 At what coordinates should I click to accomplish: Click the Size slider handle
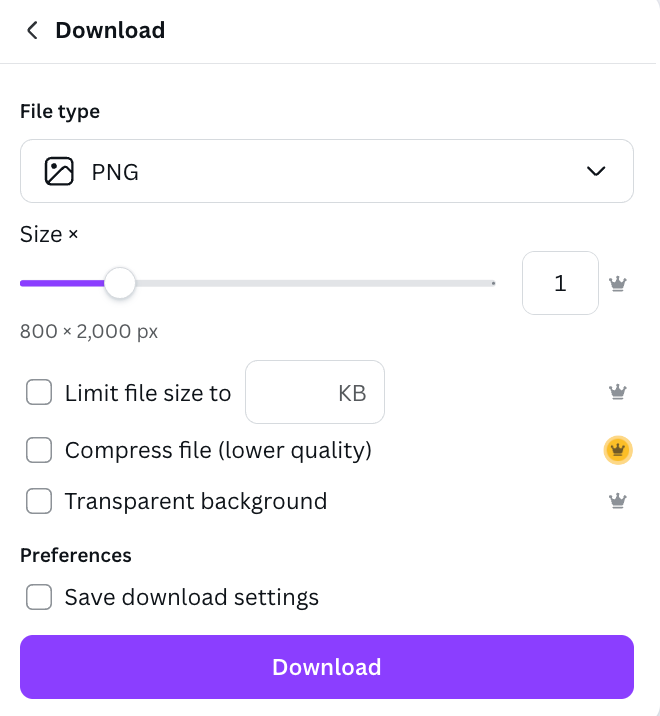click(120, 284)
